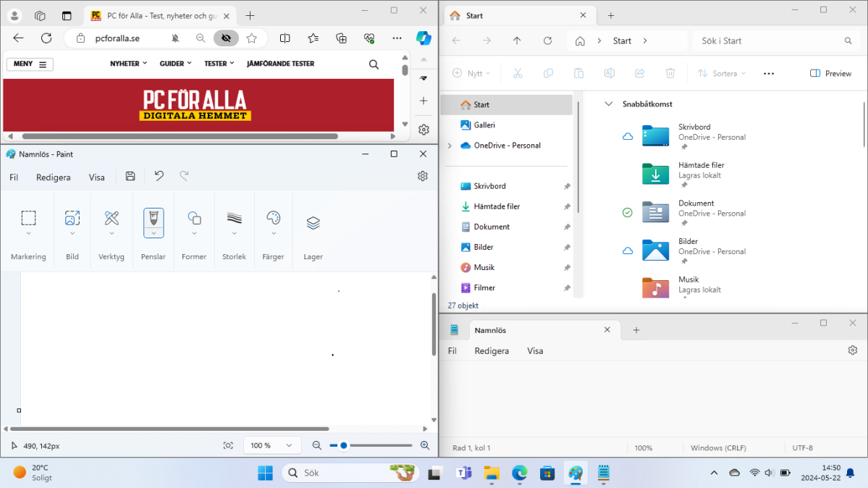Open Microsoft Store from the taskbar
The width and height of the screenshot is (868, 488).
pos(547,474)
